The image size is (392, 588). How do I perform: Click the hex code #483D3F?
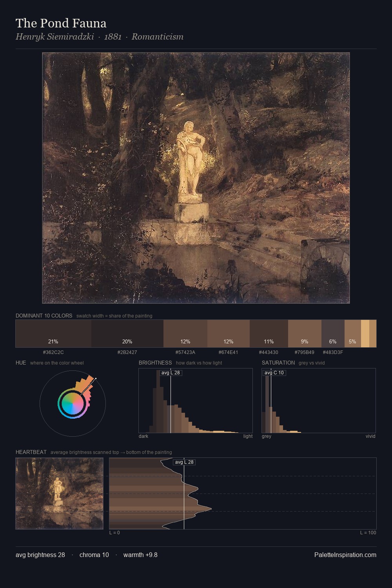coord(333,352)
